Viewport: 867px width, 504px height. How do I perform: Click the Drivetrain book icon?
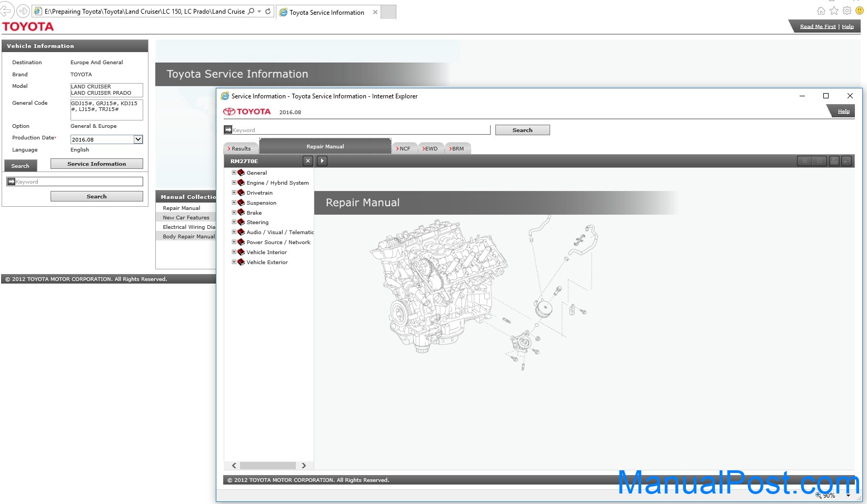click(x=241, y=193)
